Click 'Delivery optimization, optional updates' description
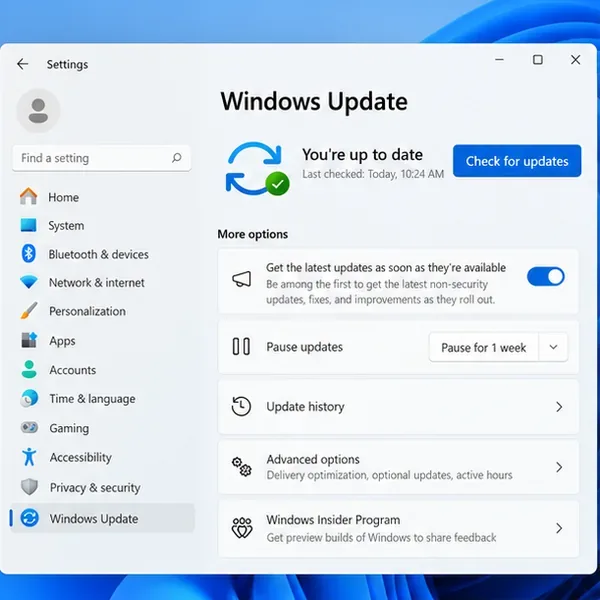Screen dimensions: 600x600 click(x=389, y=475)
